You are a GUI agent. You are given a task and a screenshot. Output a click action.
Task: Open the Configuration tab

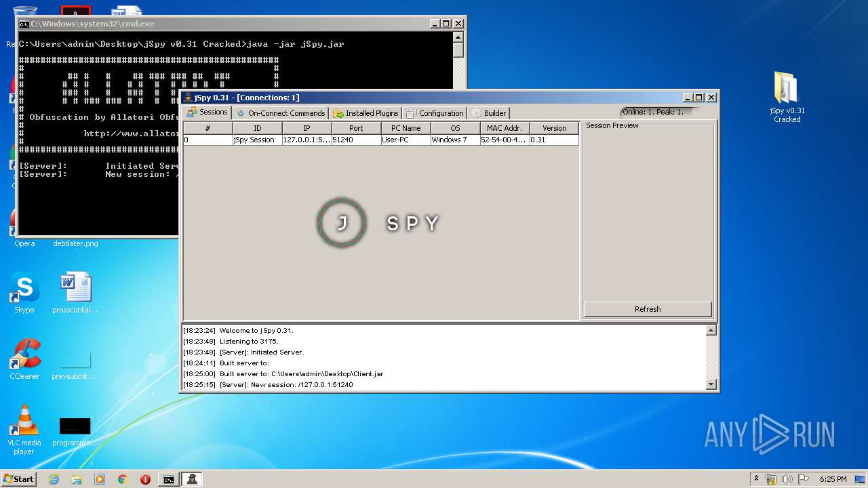coord(435,113)
